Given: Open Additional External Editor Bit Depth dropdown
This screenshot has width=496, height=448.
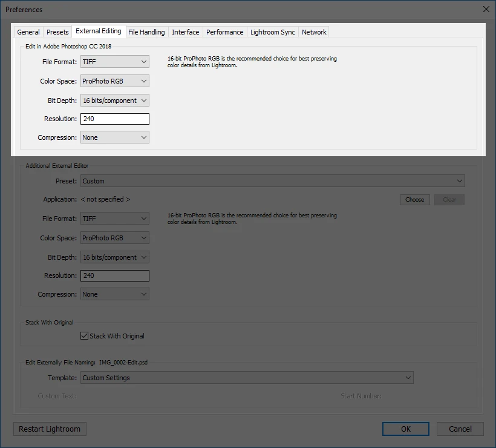Looking at the screenshot, I should pyautogui.click(x=115, y=257).
